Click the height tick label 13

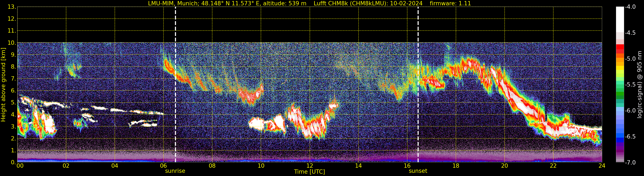(12, 7)
